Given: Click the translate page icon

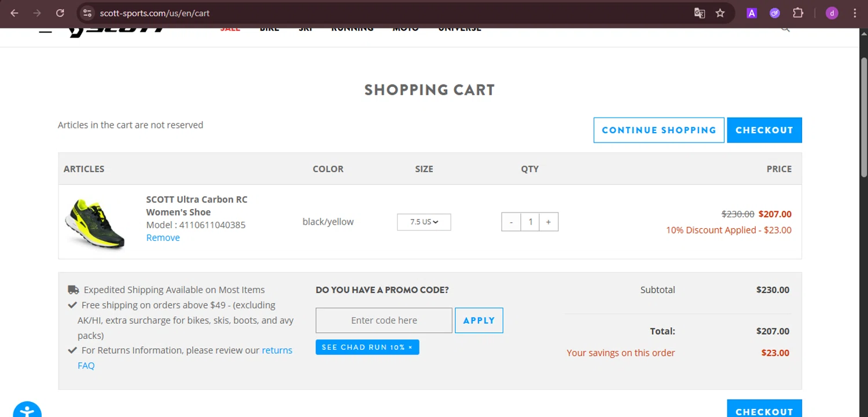Looking at the screenshot, I should coord(699,13).
